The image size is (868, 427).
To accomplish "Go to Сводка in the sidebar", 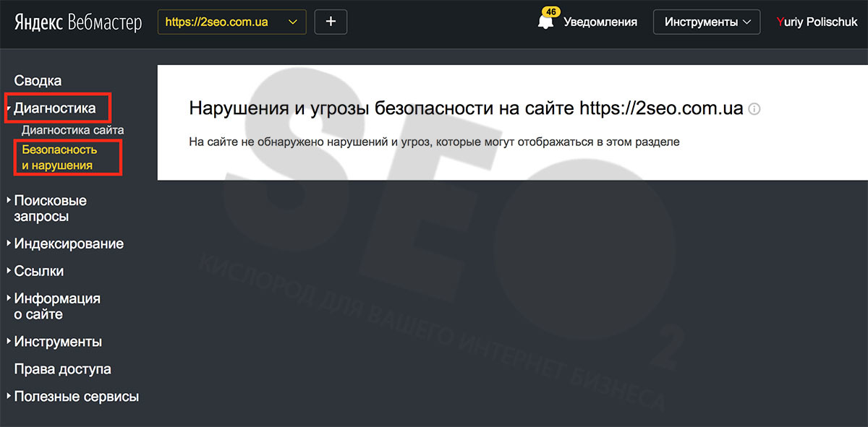I will (x=38, y=81).
